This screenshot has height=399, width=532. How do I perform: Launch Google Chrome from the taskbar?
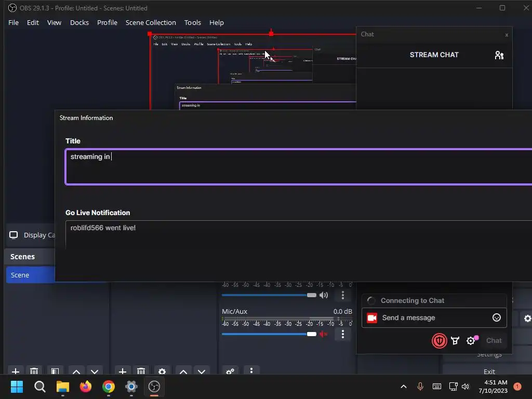[x=109, y=387]
